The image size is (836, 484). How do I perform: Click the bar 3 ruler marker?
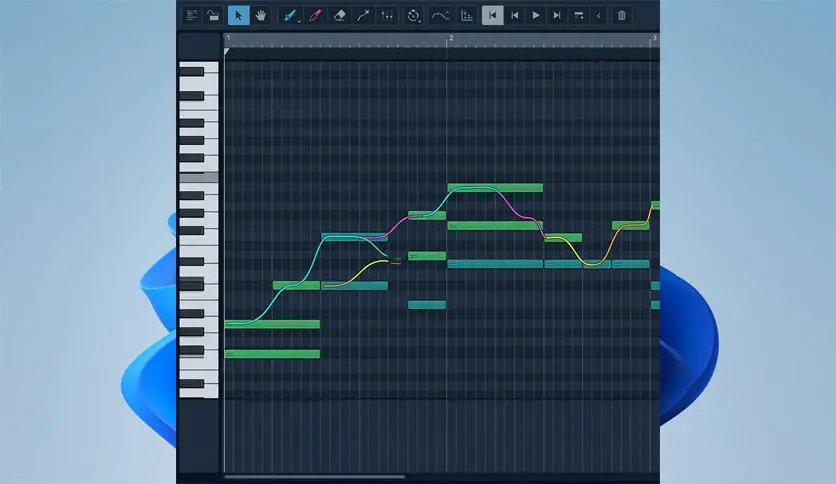[654, 38]
